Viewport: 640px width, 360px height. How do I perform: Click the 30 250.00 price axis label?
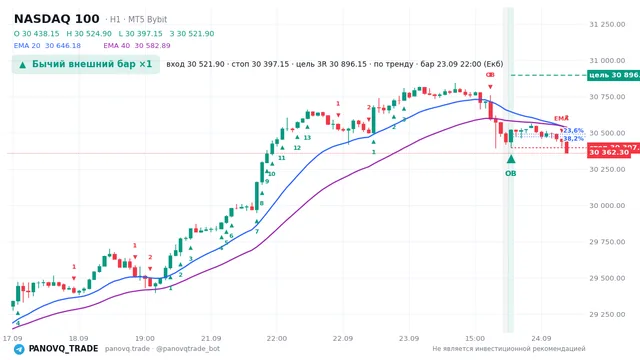[x=607, y=169]
